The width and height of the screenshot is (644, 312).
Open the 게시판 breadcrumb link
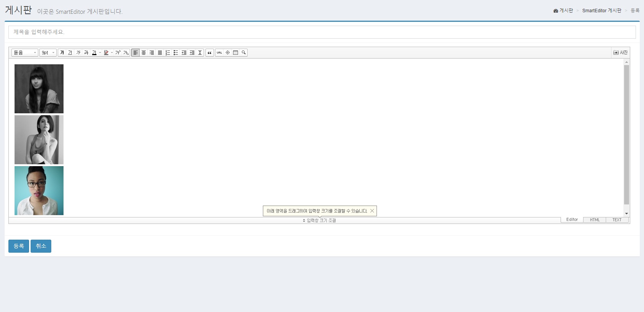coord(563,11)
